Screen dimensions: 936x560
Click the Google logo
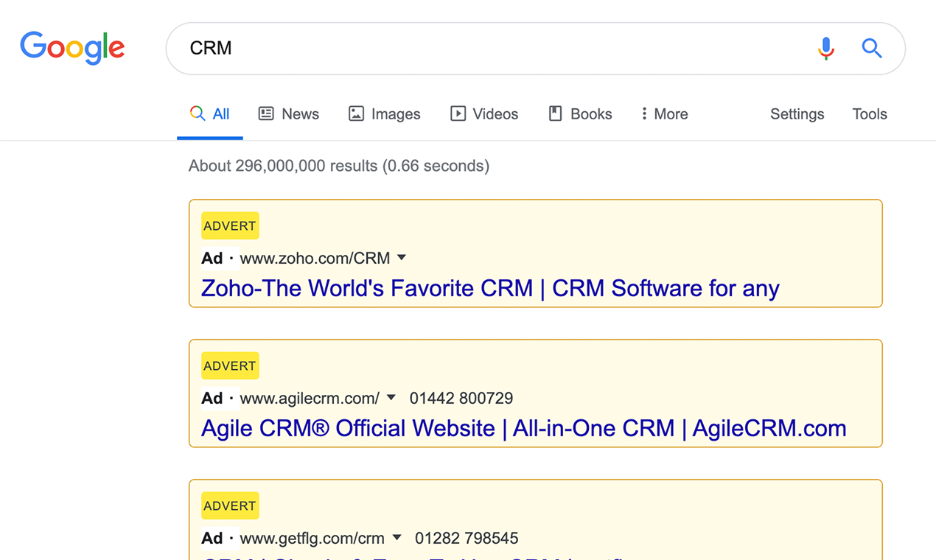[x=72, y=48]
